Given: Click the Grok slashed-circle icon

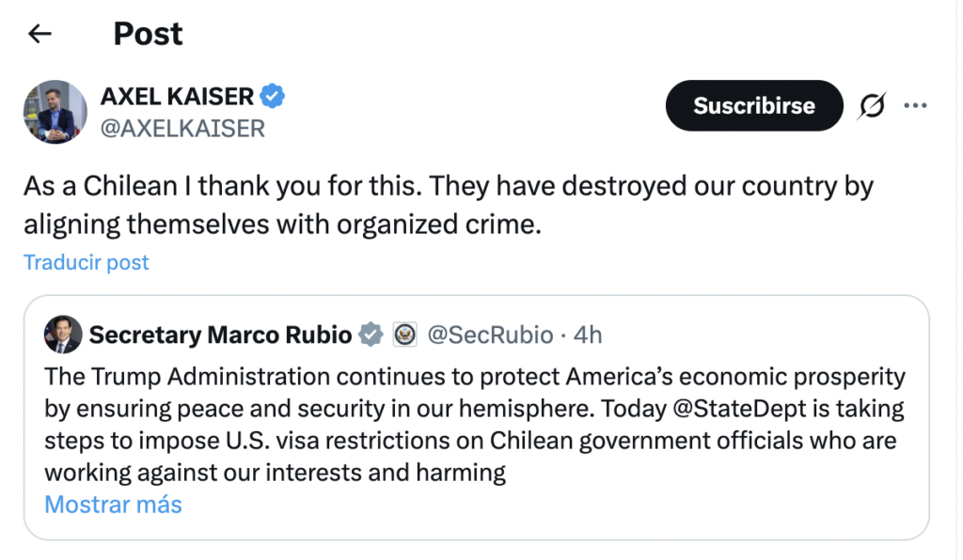Looking at the screenshot, I should point(871,107).
